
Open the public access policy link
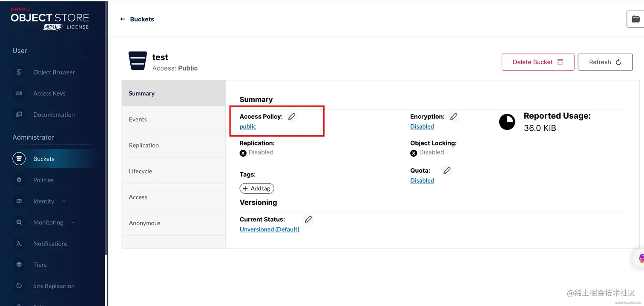pos(248,126)
